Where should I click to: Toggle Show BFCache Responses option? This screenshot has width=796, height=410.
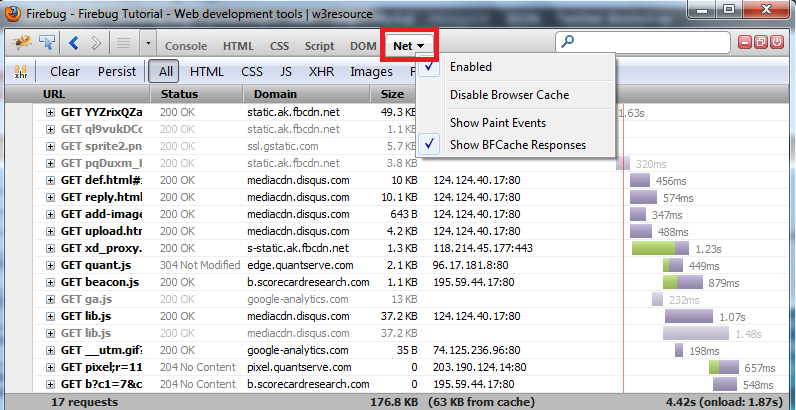click(517, 145)
